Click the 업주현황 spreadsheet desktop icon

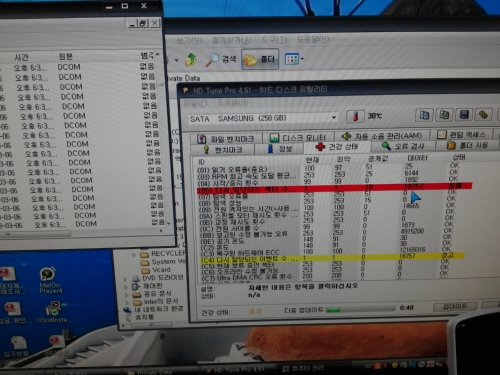17,347
